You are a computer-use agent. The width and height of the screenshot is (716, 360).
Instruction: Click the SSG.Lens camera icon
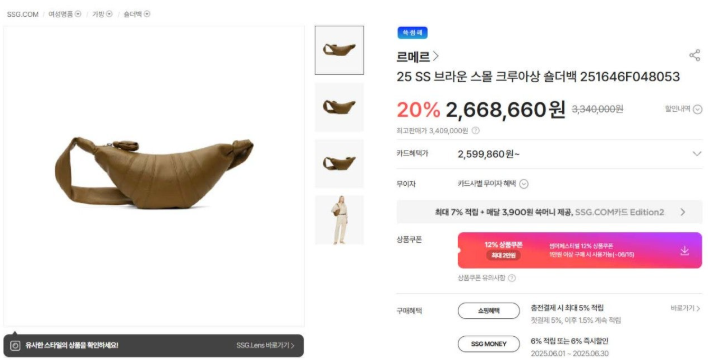(15, 346)
